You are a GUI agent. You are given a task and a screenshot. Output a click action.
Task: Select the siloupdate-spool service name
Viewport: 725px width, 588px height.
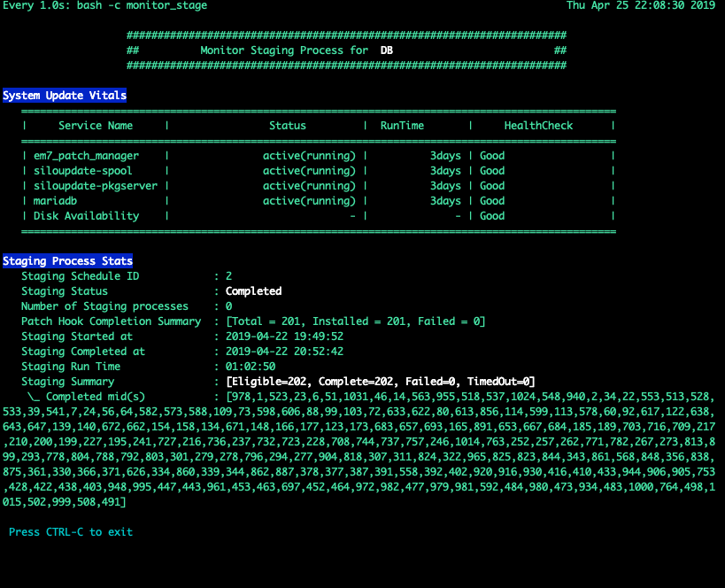(75, 170)
